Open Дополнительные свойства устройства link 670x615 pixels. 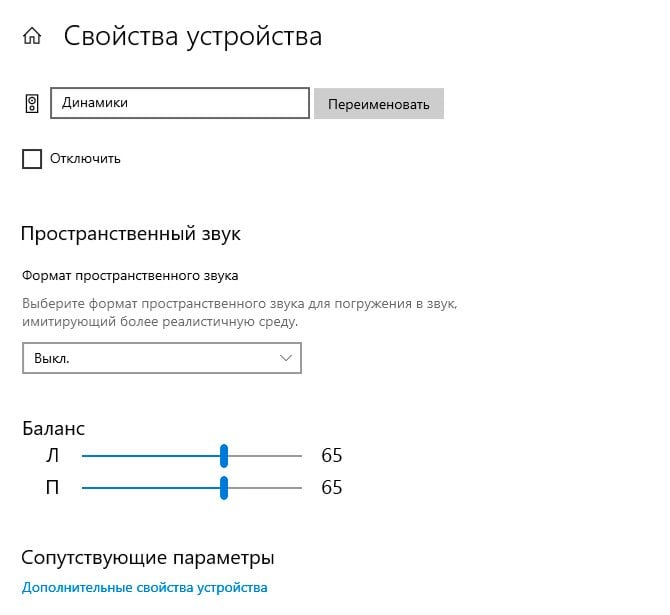point(144,588)
